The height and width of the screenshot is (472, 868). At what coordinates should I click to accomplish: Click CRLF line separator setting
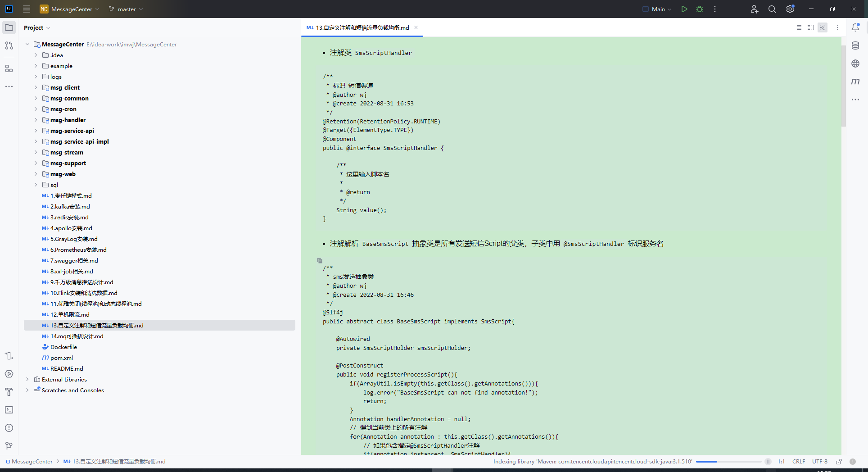click(799, 462)
